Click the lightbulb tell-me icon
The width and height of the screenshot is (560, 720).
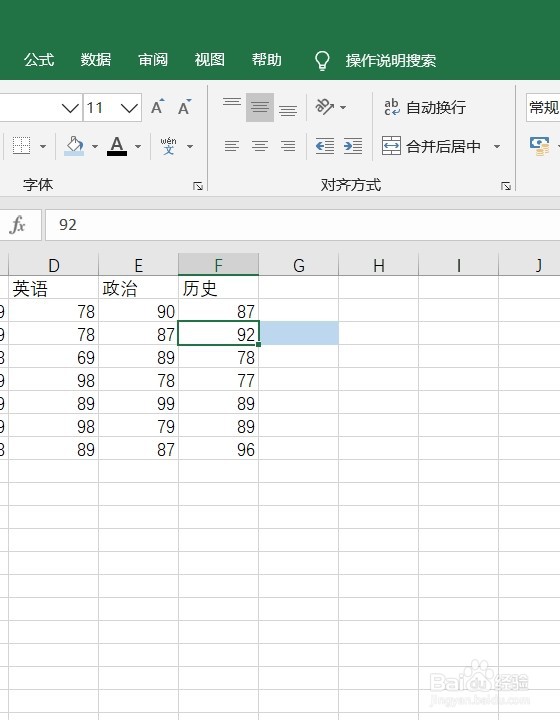322,60
